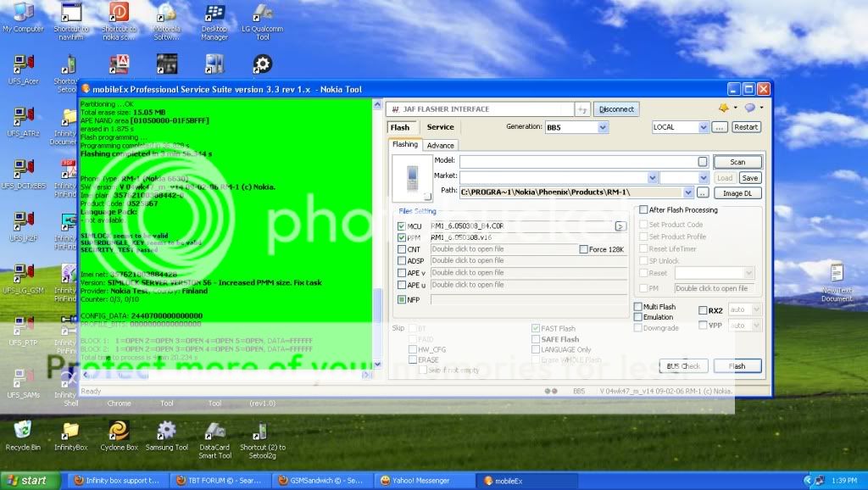Select the LG Qualcomm Tool desktop icon

point(263,21)
